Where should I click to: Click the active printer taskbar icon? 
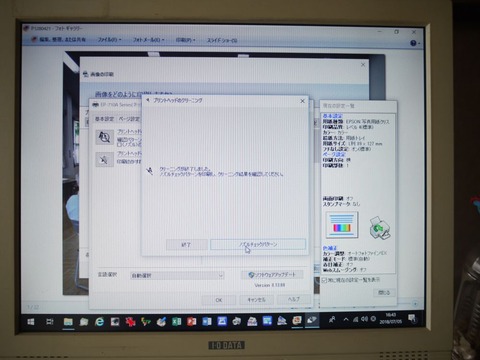[312, 320]
